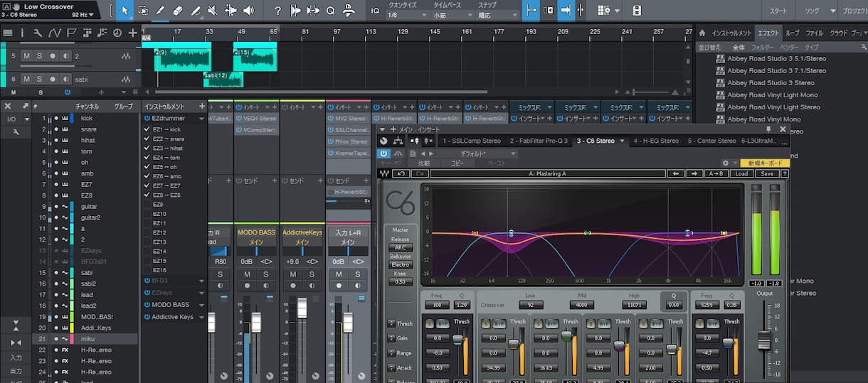Click the '比較' compare button
The height and width of the screenshot is (383, 868).
(424, 163)
